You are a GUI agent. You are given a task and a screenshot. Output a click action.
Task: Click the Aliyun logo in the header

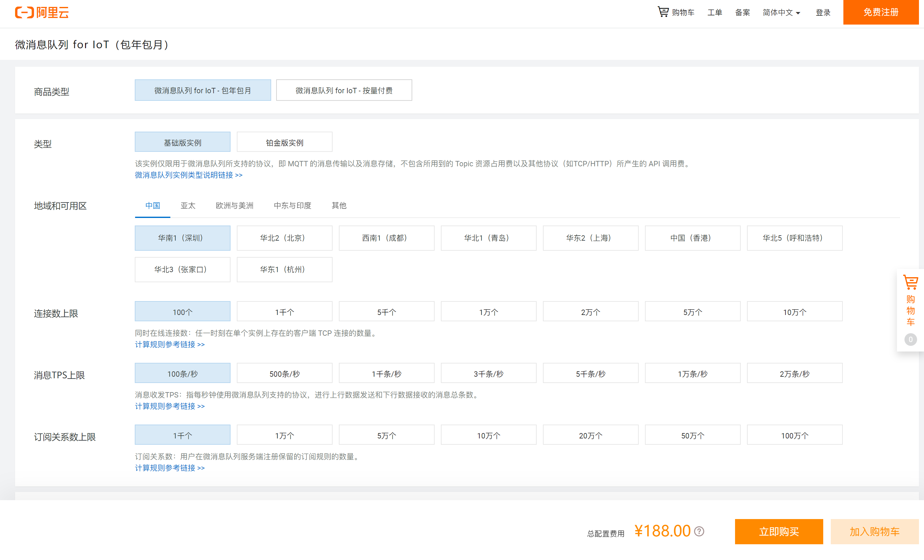click(x=42, y=12)
